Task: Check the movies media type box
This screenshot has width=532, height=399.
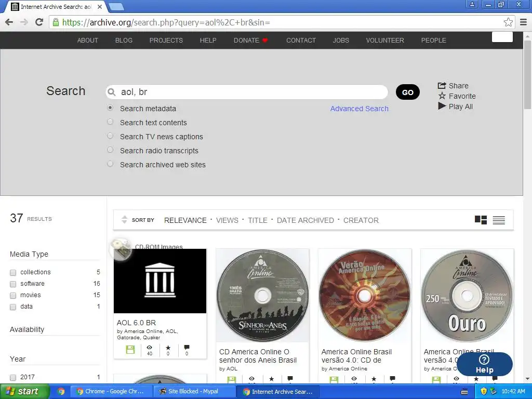Action: pos(13,296)
